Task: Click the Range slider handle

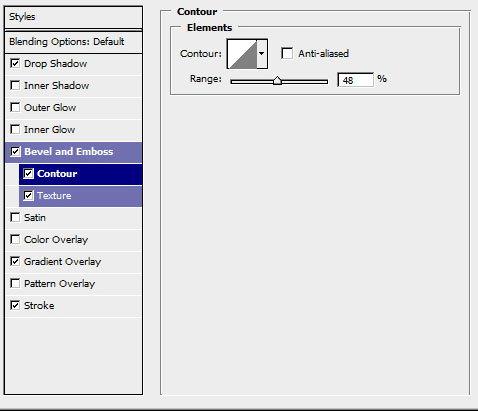Action: pos(277,81)
